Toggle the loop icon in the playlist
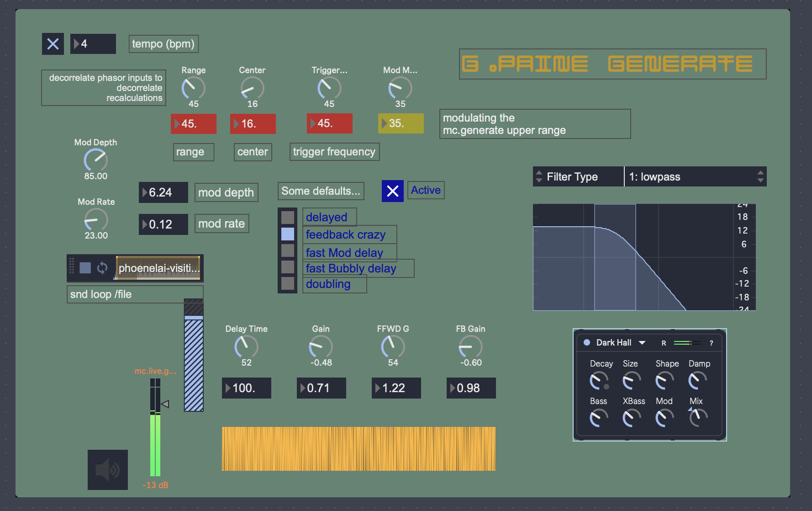This screenshot has height=511, width=812. pos(102,268)
